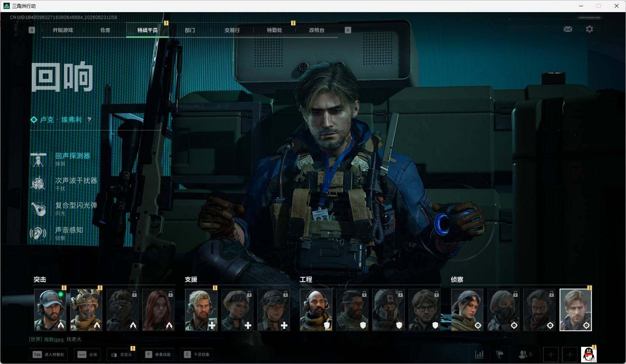626x364 pixels.
Task: Click the lock icon on masked recon woman
Action: [515, 294]
